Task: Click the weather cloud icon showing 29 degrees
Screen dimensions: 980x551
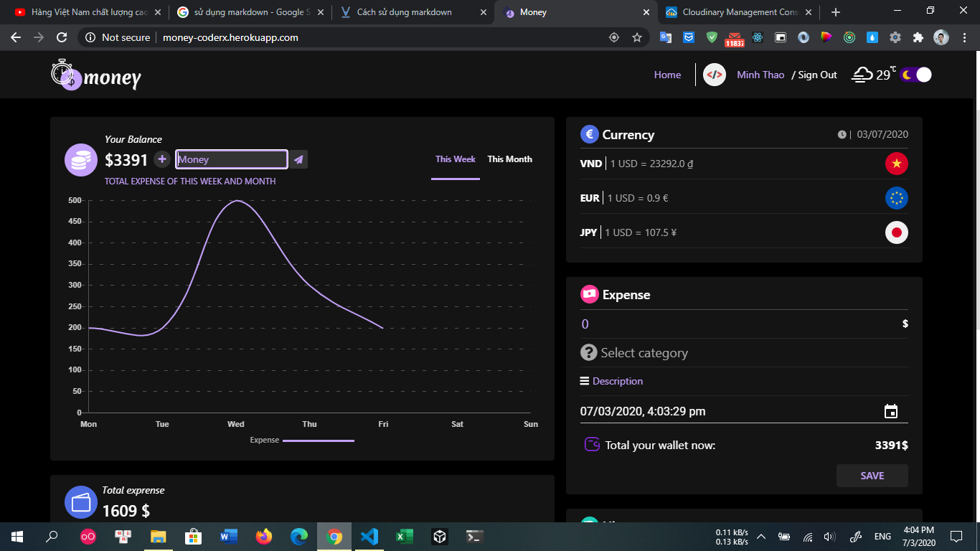Action: (x=863, y=74)
